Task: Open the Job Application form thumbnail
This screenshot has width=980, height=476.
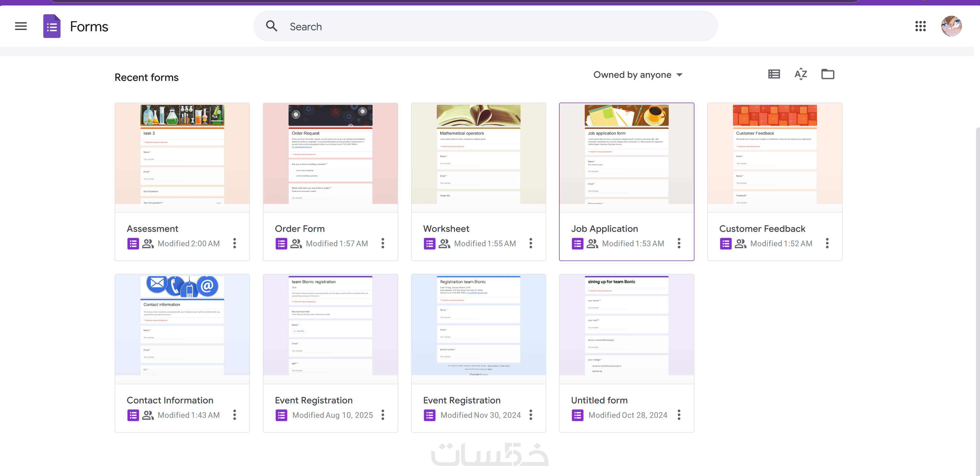Action: tap(626, 154)
